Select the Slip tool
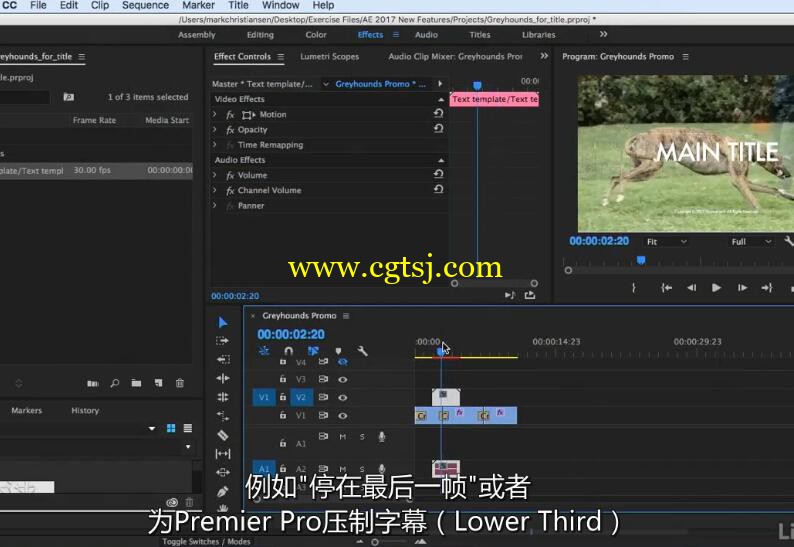 click(223, 454)
